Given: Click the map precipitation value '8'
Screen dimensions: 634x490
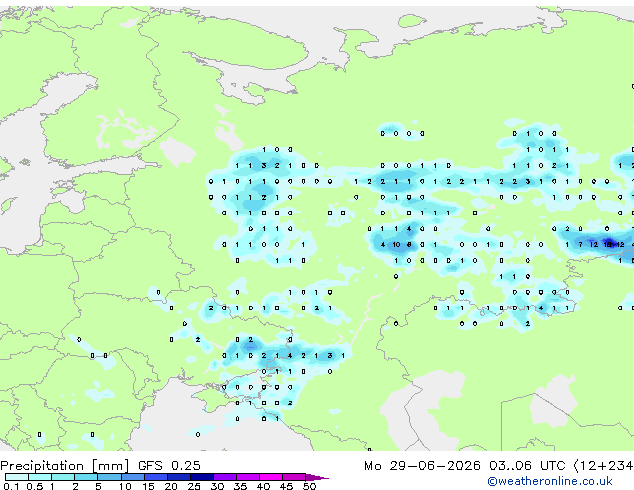Looking at the screenshot, I should 409,244.
